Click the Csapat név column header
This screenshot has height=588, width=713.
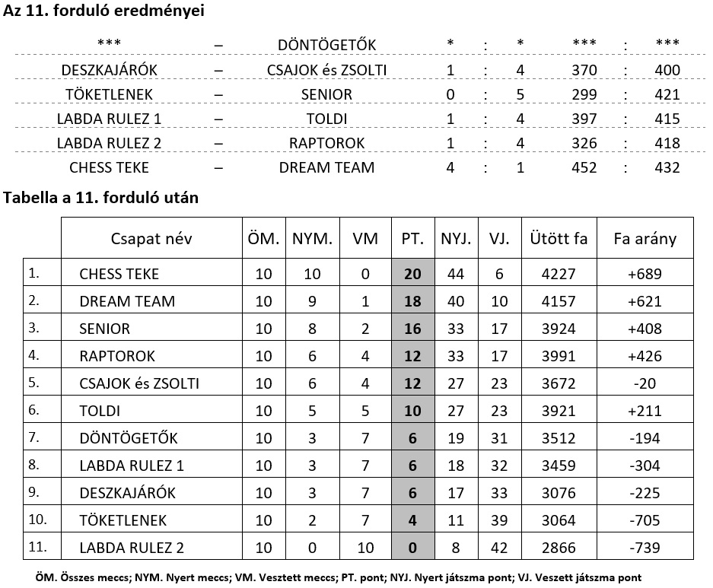click(151, 238)
